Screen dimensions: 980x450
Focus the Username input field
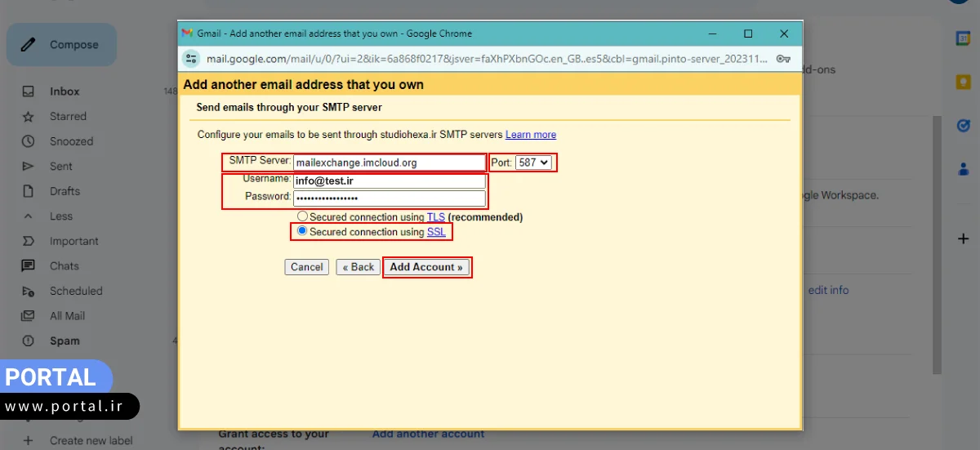pyautogui.click(x=390, y=181)
